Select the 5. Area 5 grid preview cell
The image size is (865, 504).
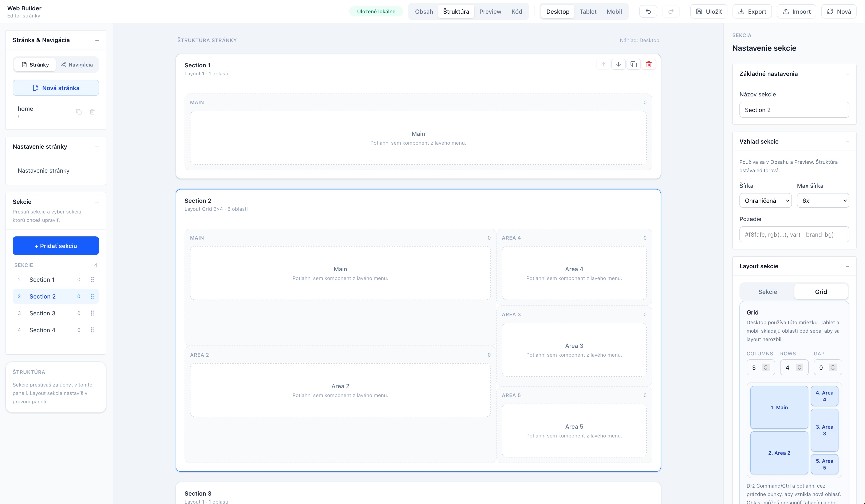pos(824,464)
